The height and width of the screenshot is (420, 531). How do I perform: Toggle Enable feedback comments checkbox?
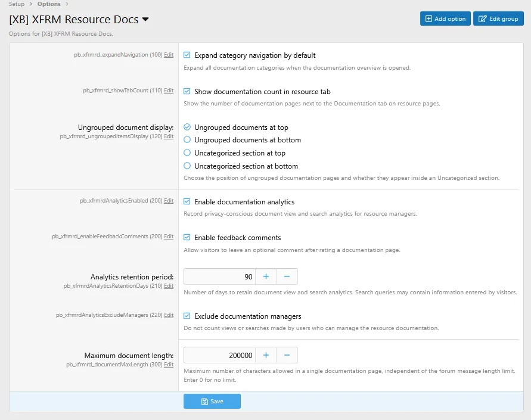(187, 237)
